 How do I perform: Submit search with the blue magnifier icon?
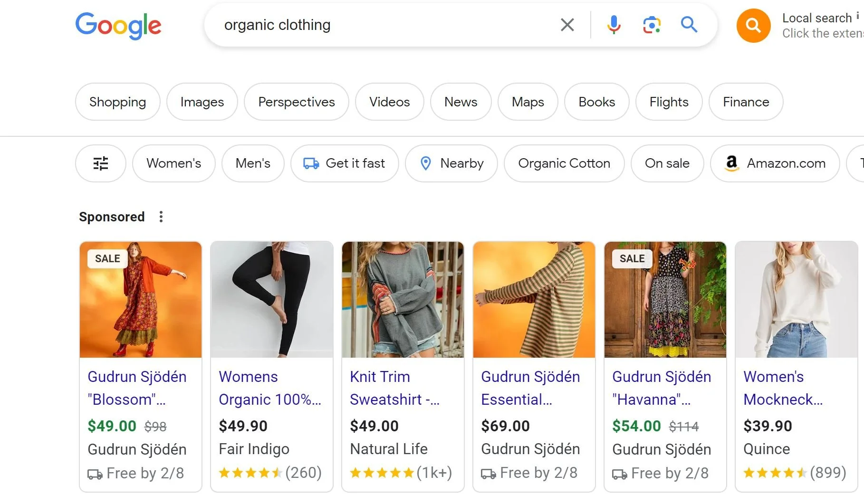point(689,25)
